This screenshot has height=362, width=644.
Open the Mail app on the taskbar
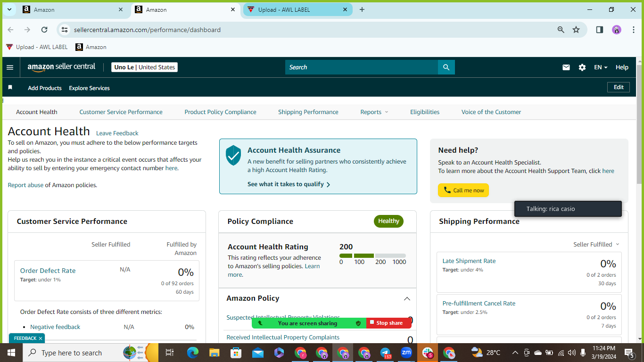(x=257, y=353)
